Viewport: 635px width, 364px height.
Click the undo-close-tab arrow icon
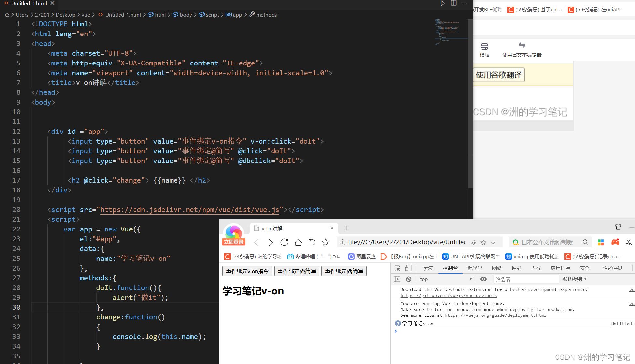coord(312,242)
